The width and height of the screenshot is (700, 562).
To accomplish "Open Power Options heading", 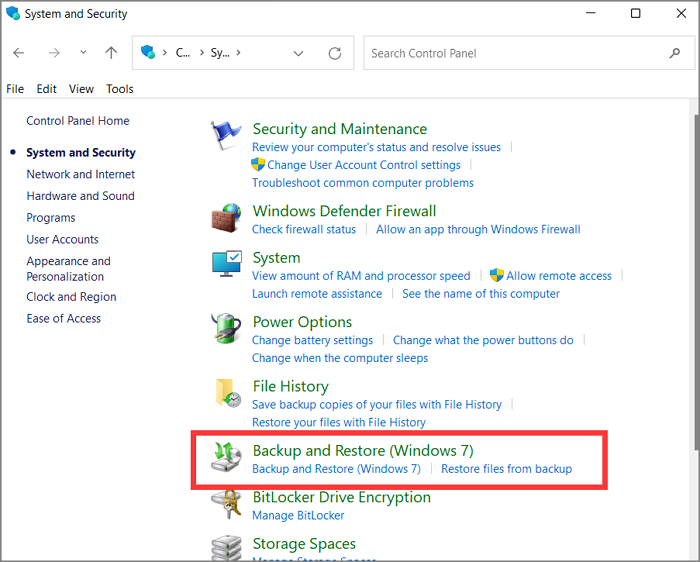I will coord(302,322).
